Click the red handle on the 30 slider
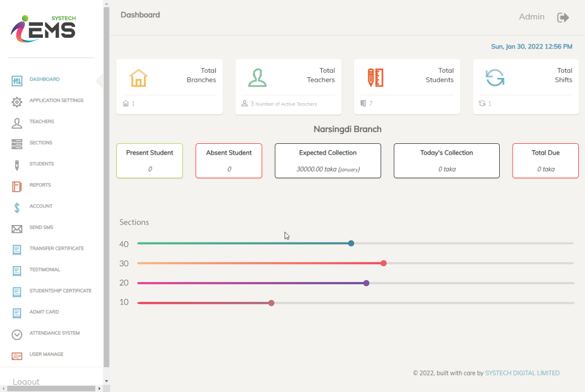585x392 pixels. [x=383, y=263]
